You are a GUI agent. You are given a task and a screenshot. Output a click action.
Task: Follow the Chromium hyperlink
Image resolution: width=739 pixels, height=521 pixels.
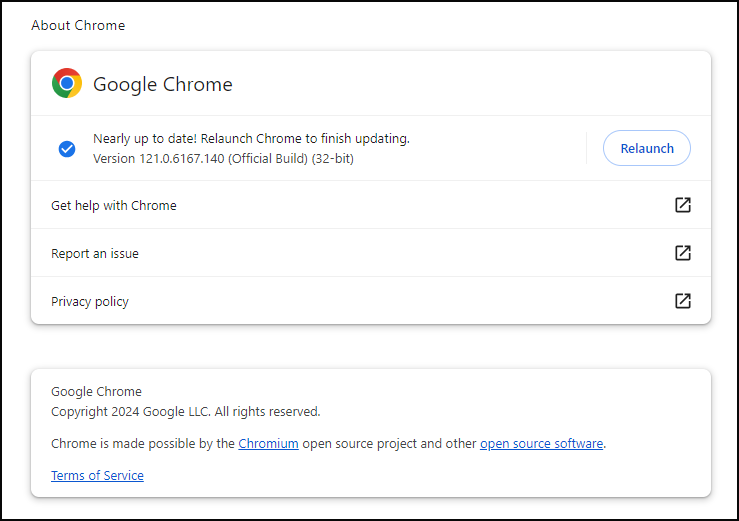(x=268, y=444)
